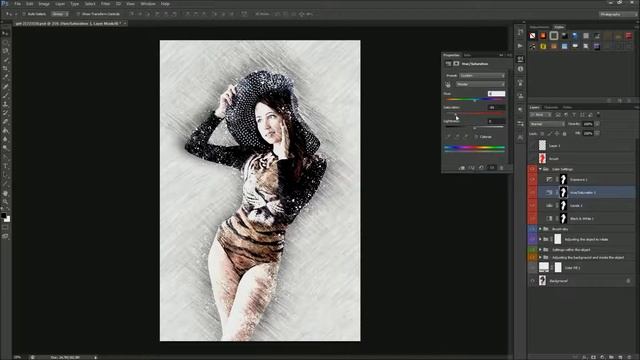The image size is (640, 360).
Task: Click the Hue value input field
Action: (x=496, y=93)
